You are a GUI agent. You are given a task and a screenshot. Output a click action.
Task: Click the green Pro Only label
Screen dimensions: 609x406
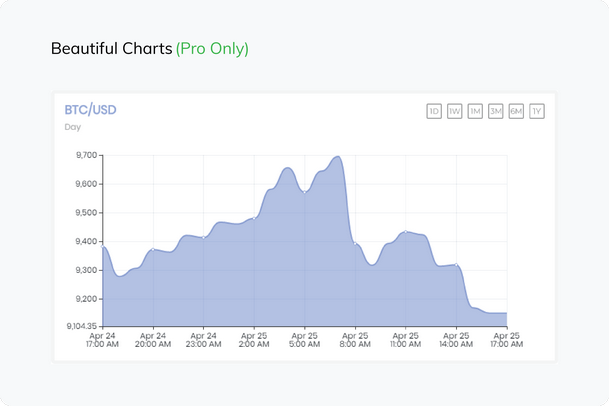click(x=212, y=48)
